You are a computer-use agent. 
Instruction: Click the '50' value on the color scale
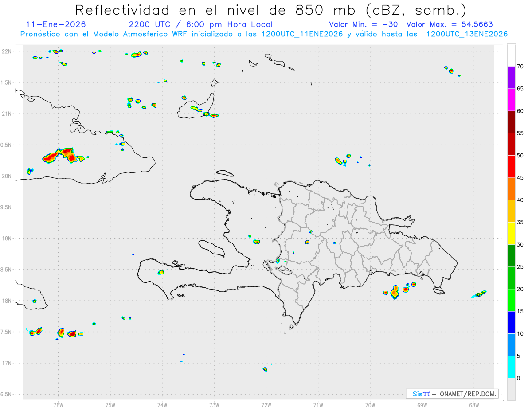pos(520,156)
